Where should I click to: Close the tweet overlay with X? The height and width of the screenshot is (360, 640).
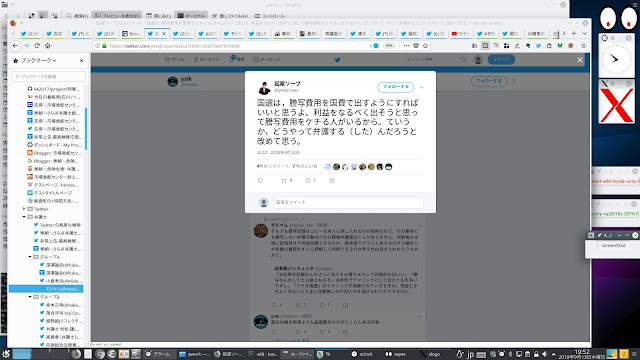[x=580, y=60]
